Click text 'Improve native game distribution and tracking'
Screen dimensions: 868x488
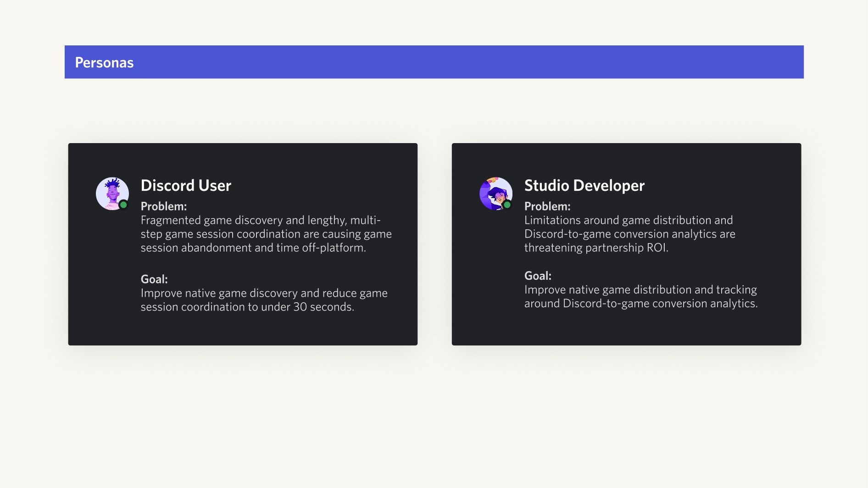(640, 290)
